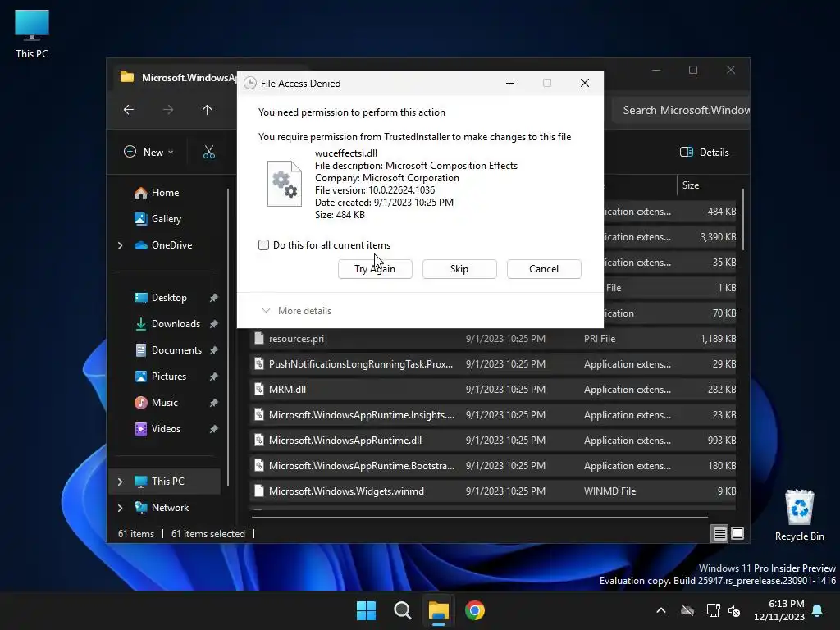The image size is (840, 630).
Task: Click the OneDrive cloud tray icon
Action: 687,610
